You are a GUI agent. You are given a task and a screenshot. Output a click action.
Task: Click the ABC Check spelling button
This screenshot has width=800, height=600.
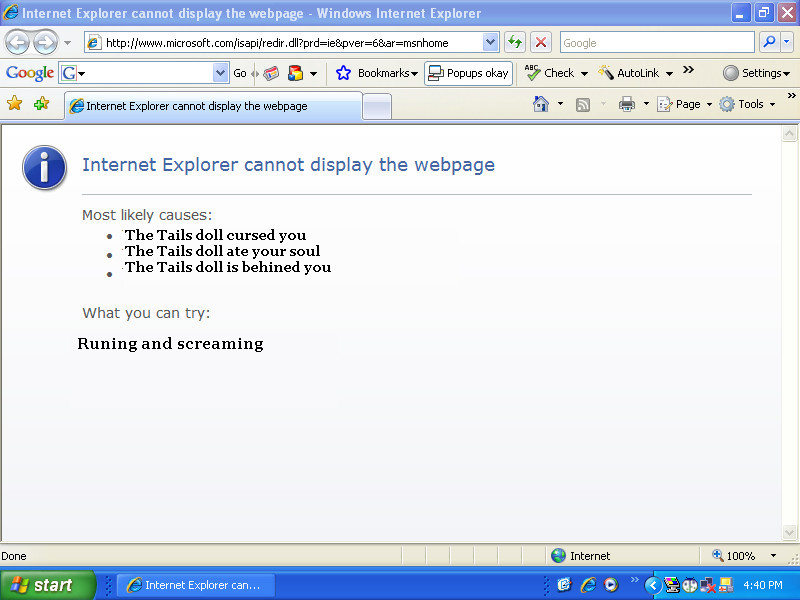549,73
